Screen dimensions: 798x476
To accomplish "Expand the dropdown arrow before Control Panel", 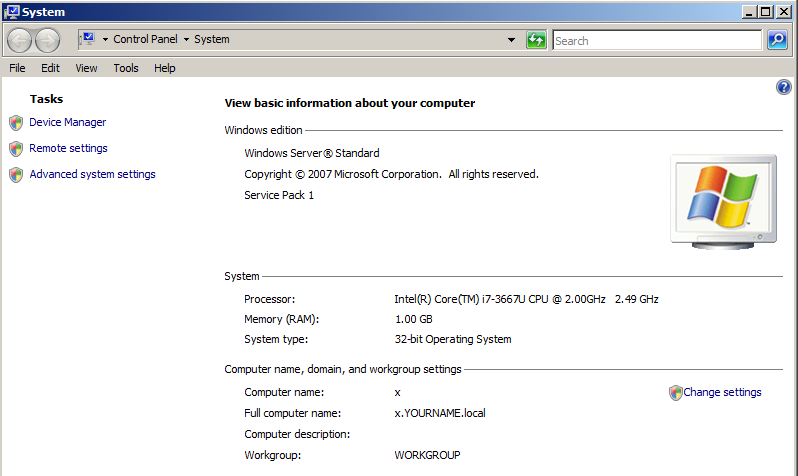I will point(105,39).
